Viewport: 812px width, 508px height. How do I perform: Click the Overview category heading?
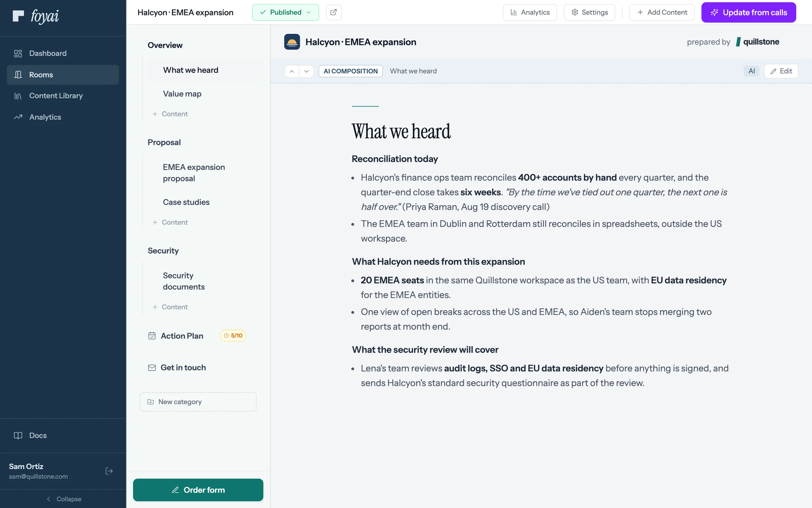[165, 45]
